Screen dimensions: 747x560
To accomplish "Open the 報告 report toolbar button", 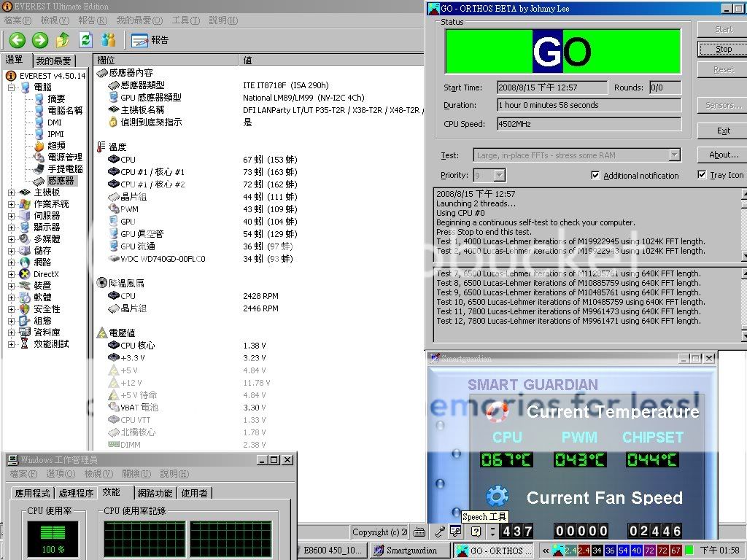I will (x=150, y=40).
